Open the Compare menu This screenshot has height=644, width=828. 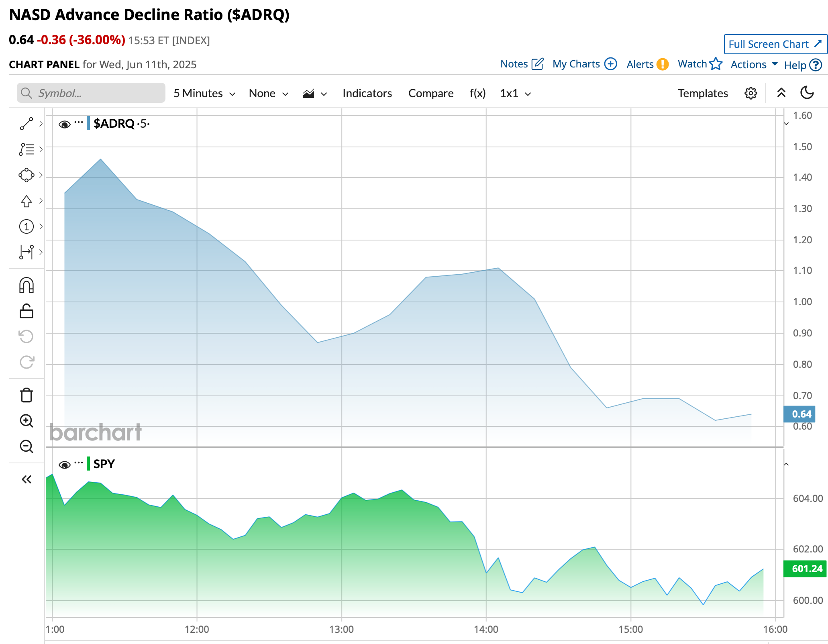(430, 93)
